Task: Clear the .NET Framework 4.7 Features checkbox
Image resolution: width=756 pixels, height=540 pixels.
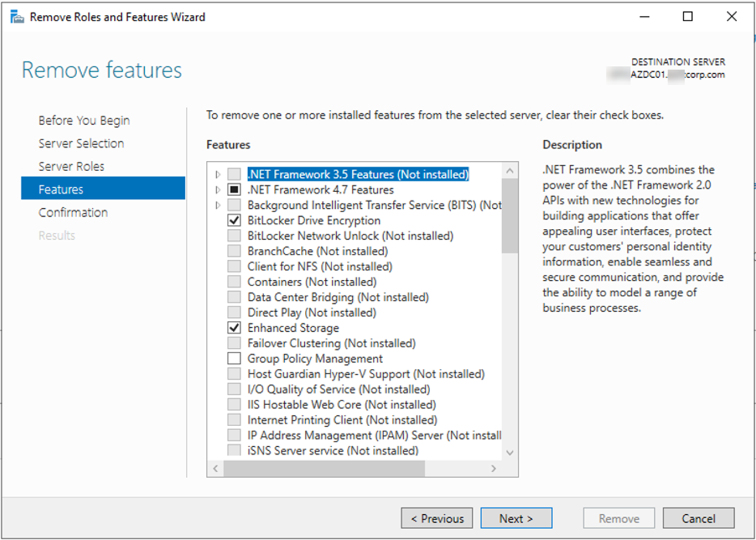Action: click(x=234, y=189)
